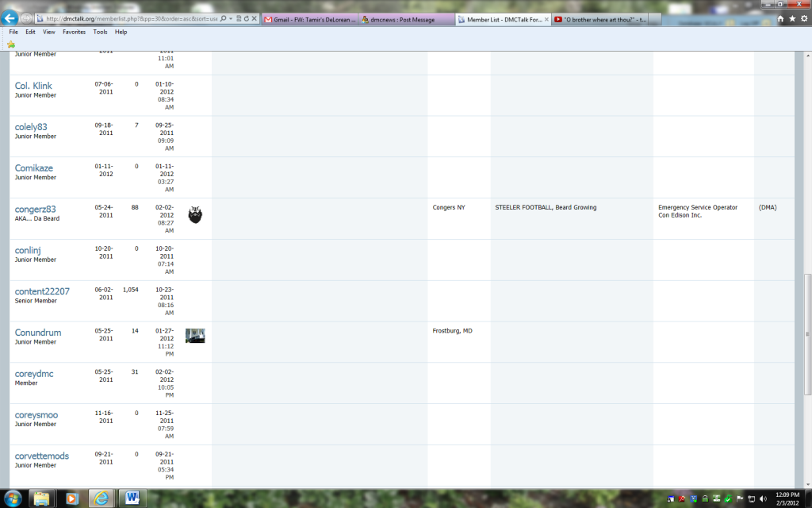Click the Refresh icon in the address bar
Image resolution: width=812 pixels, height=508 pixels.
(247, 19)
